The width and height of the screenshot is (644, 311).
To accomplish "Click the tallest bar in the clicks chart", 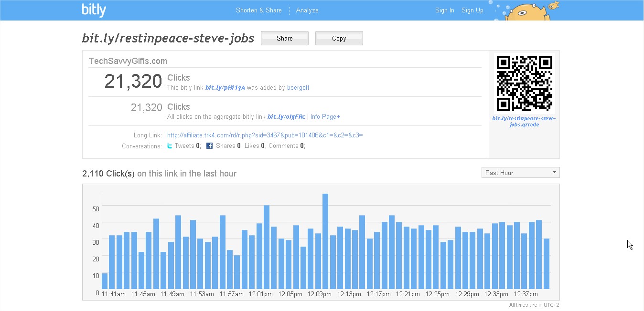I will (325, 241).
